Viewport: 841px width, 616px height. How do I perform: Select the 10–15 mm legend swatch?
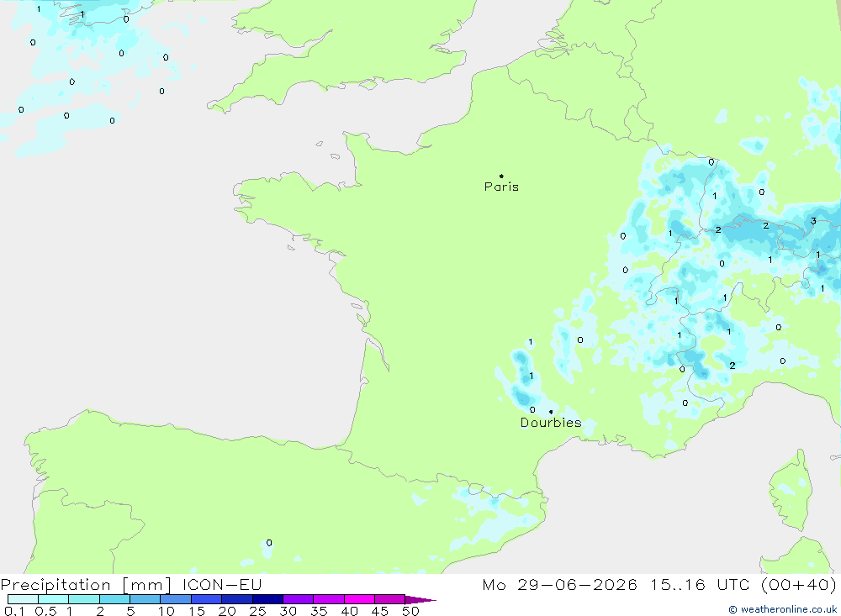(176, 599)
